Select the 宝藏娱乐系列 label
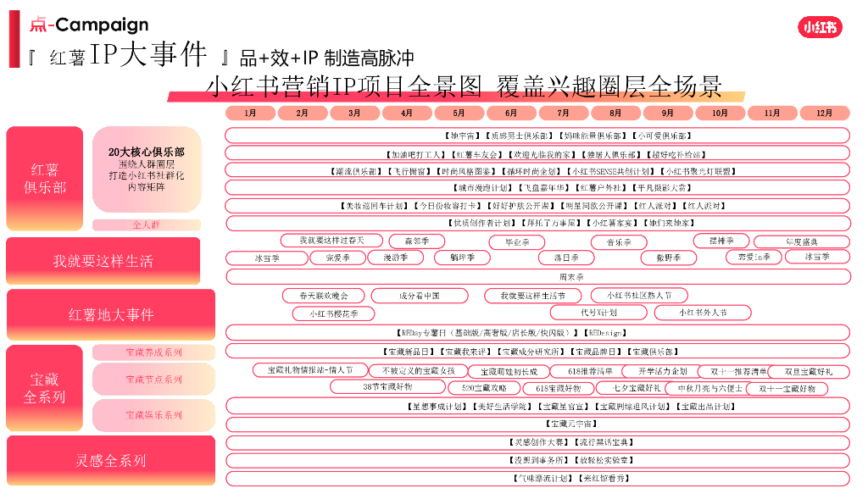This screenshot has width=868, height=488. 154,415
